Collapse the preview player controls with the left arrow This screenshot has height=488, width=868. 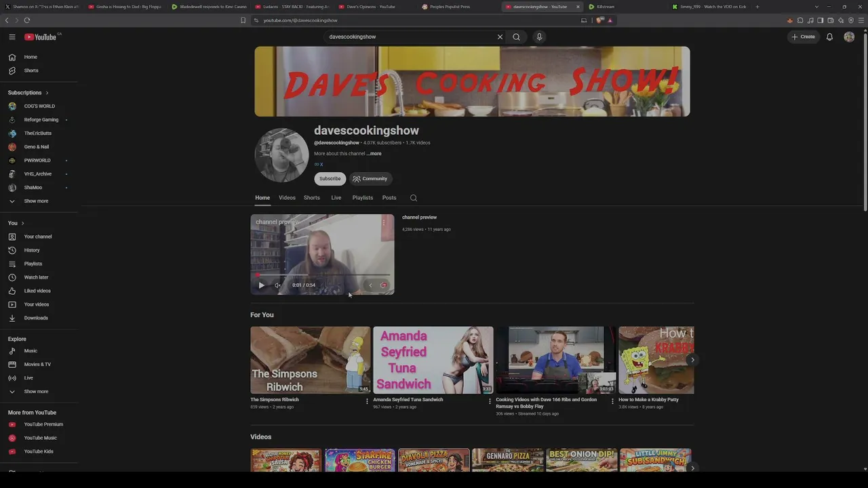point(370,285)
